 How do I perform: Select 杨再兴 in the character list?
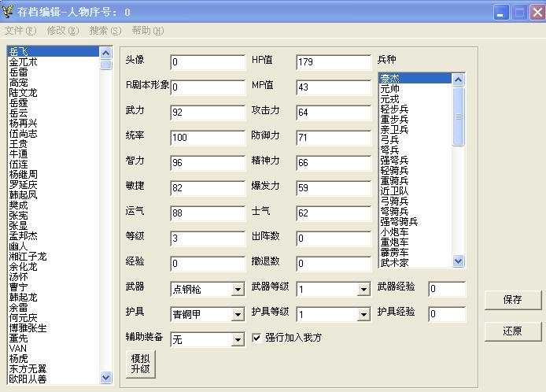click(24, 124)
